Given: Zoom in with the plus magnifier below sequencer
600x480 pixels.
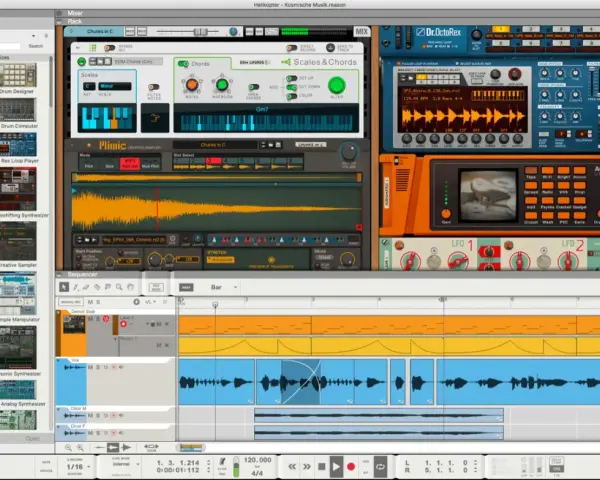Looking at the screenshot, I should (x=80, y=447).
